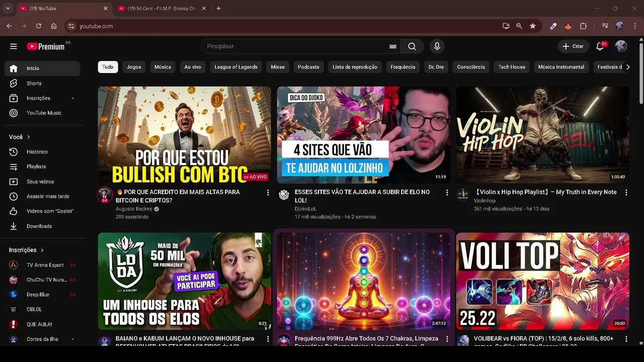Open Downloads in the sidebar

tap(42, 226)
